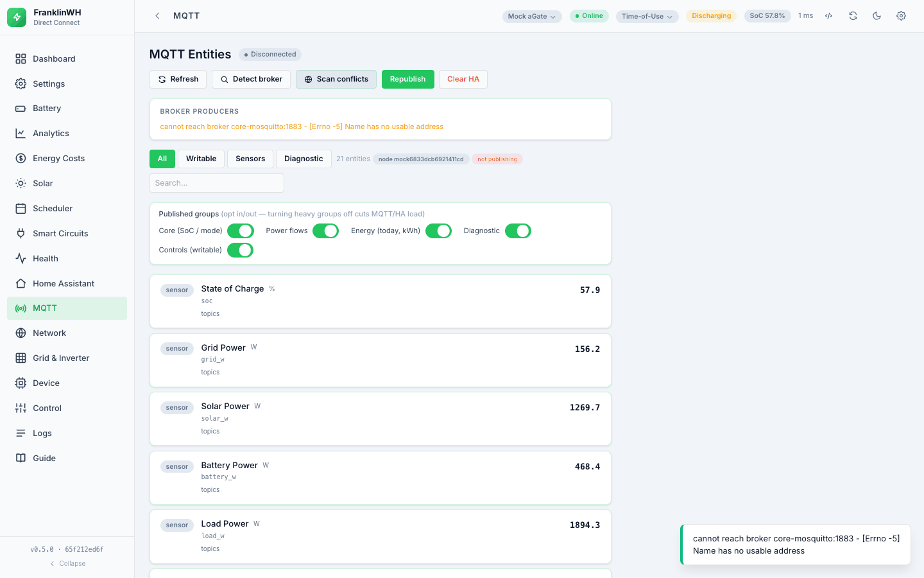
Task: Click the header refresh arrows icon
Action: (x=853, y=16)
